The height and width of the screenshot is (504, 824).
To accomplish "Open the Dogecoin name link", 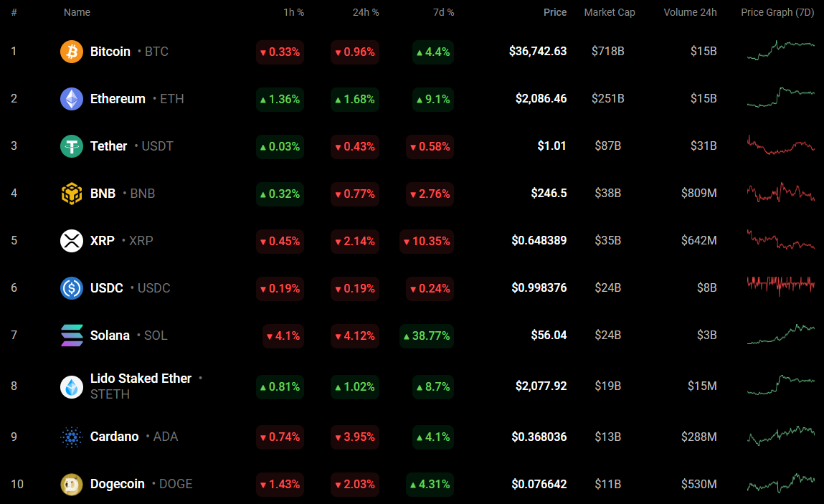I will click(x=118, y=484).
